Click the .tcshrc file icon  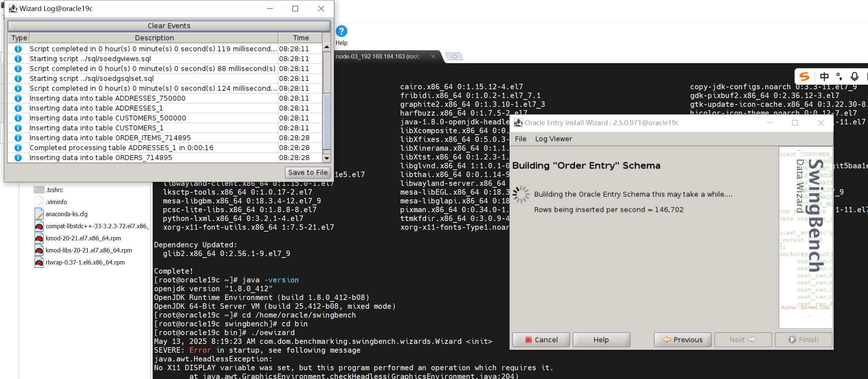click(x=39, y=189)
